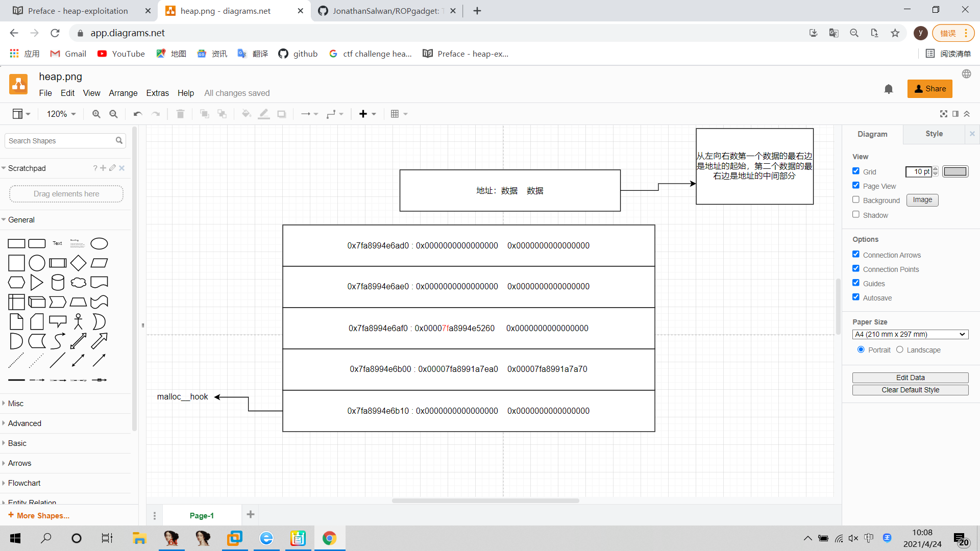Viewport: 980px width, 551px height.
Task: Select the Landscape orientation option
Action: click(900, 350)
